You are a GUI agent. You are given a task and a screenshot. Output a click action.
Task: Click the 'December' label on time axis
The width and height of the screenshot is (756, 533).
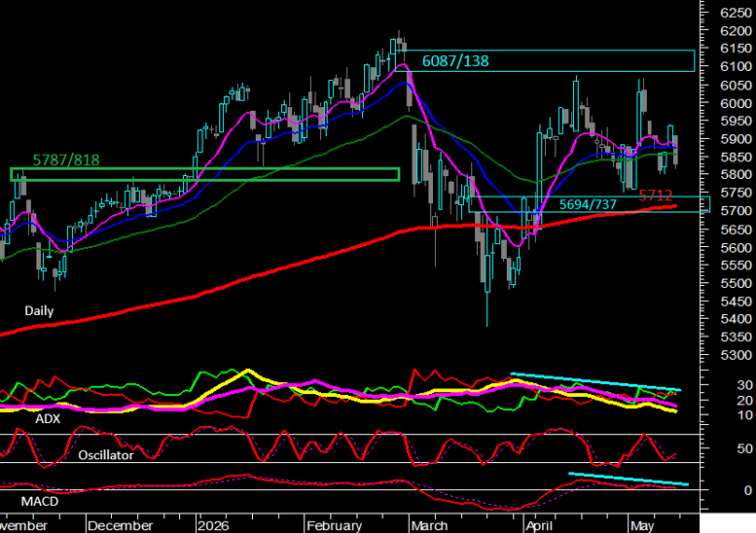pyautogui.click(x=121, y=525)
